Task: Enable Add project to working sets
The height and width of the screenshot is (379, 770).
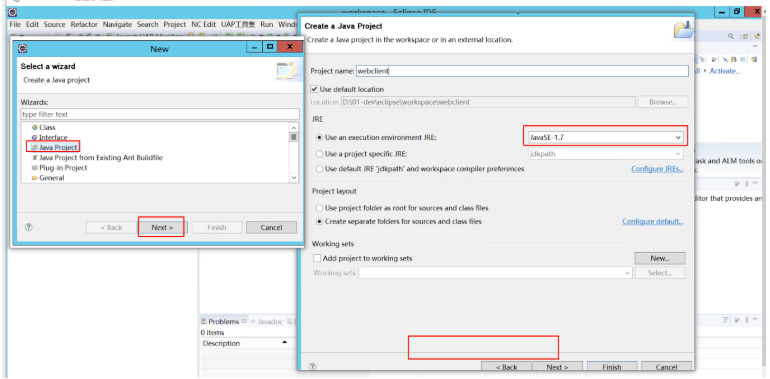Action: coord(317,258)
